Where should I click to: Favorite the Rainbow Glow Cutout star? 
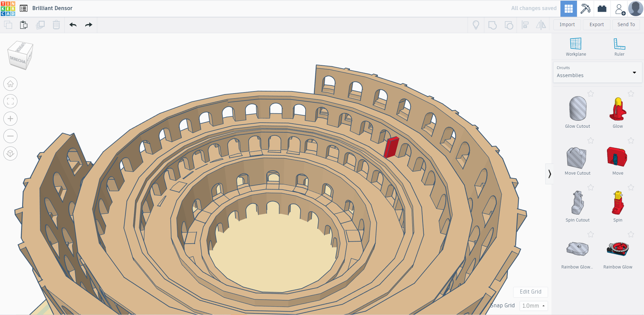coord(591,234)
